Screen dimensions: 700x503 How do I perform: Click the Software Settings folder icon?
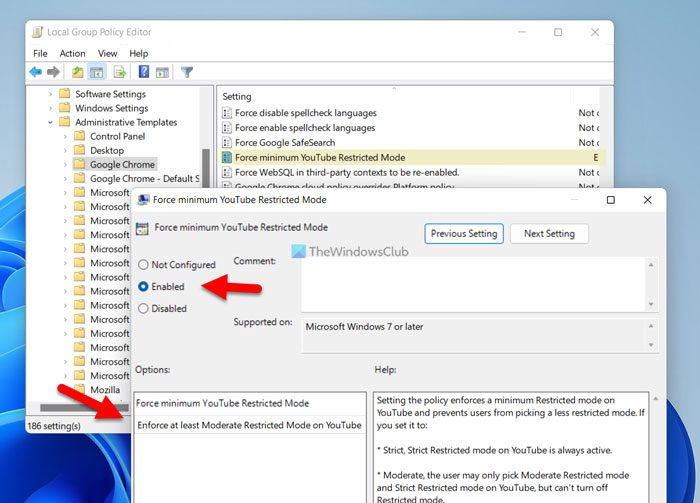(65, 94)
